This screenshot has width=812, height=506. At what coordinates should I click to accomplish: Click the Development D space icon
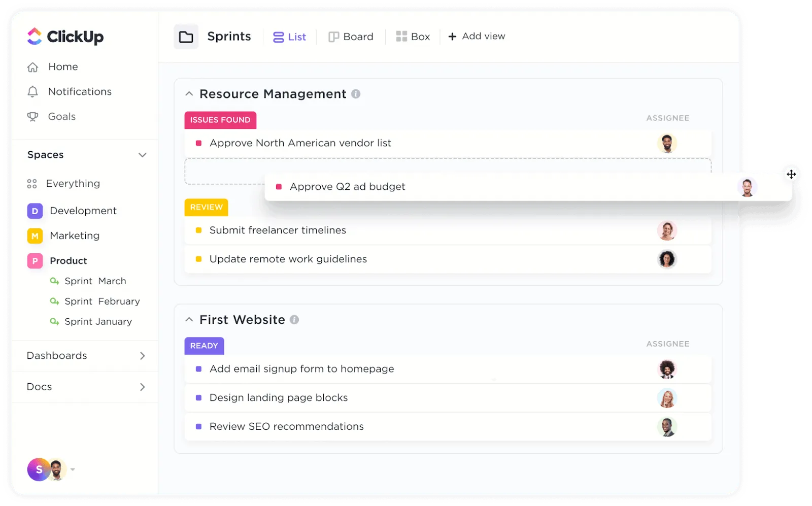tap(35, 211)
